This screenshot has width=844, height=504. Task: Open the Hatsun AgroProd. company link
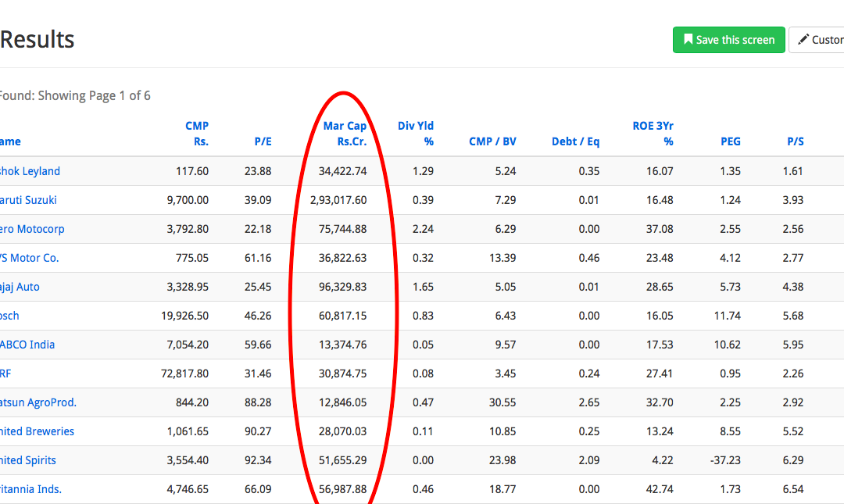38,402
